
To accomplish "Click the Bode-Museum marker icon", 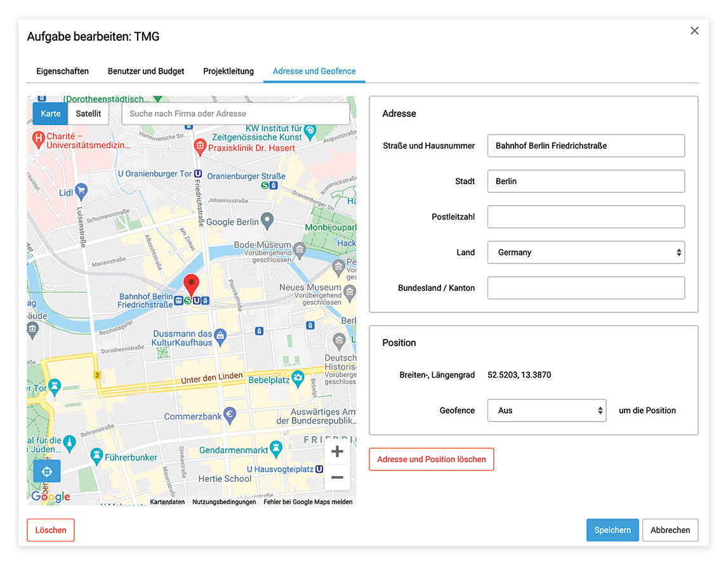I will pyautogui.click(x=300, y=251).
